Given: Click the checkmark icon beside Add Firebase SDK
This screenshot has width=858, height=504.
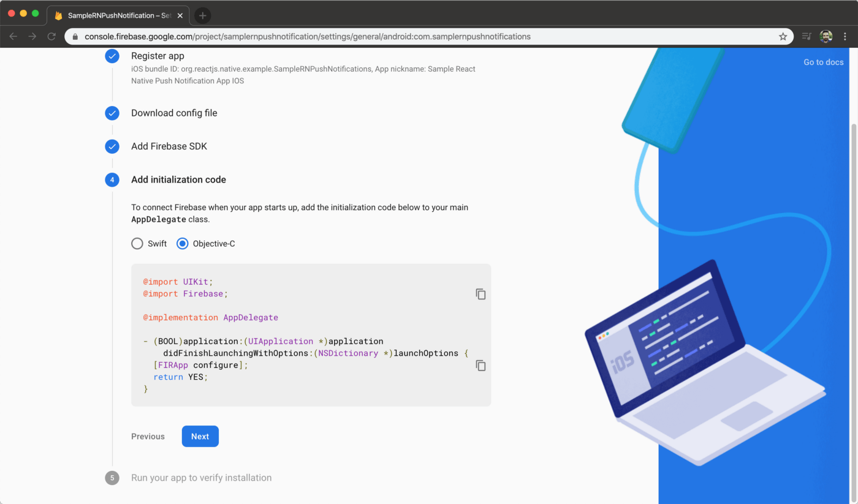Looking at the screenshot, I should (x=112, y=146).
